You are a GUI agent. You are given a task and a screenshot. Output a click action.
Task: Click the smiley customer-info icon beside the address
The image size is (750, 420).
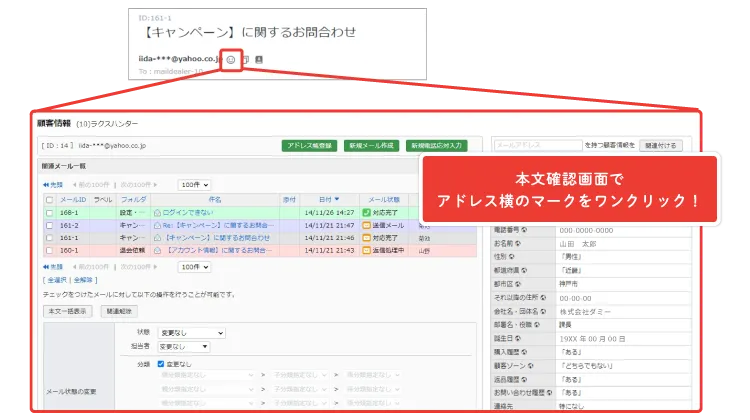[x=231, y=60]
